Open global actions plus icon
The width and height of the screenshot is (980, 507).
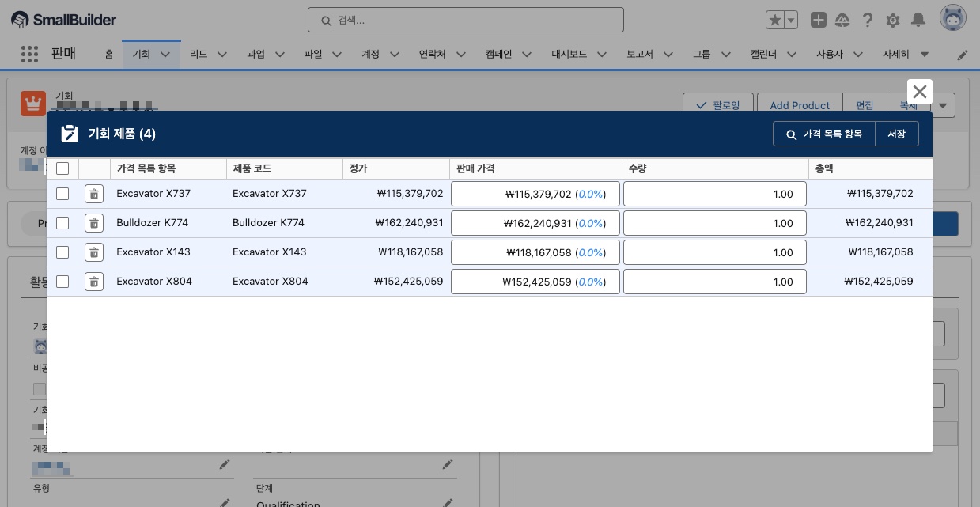point(819,20)
